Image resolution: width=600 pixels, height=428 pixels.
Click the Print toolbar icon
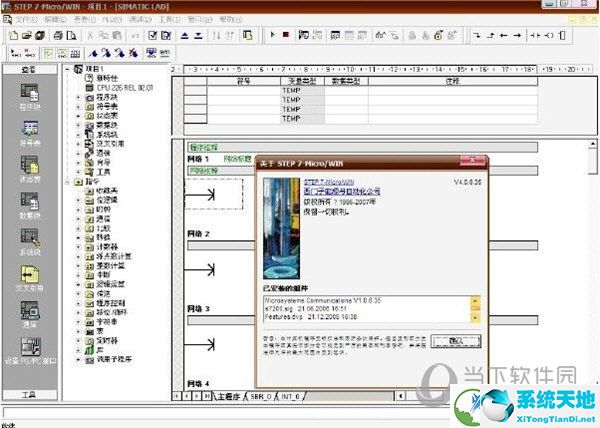click(58, 36)
